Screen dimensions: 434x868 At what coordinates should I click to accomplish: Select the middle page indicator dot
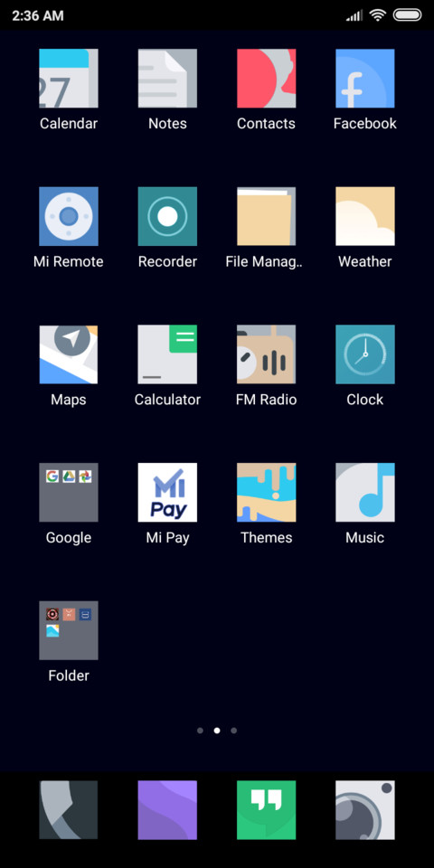coord(217,731)
